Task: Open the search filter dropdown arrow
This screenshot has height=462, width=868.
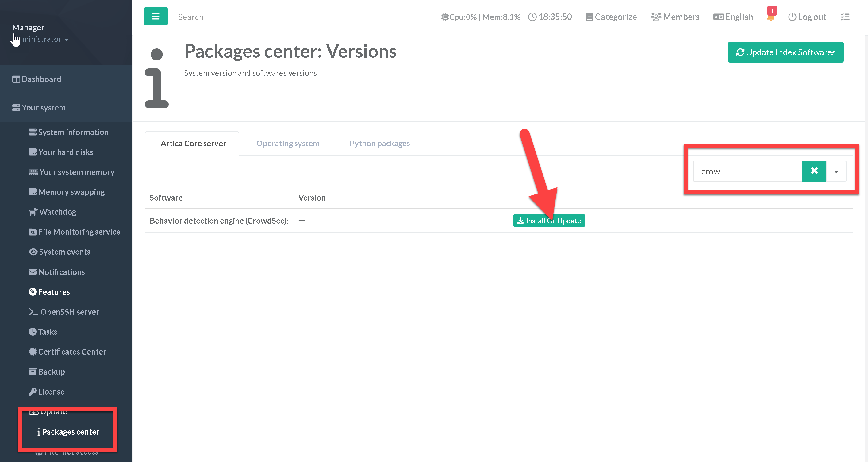Action: (836, 171)
